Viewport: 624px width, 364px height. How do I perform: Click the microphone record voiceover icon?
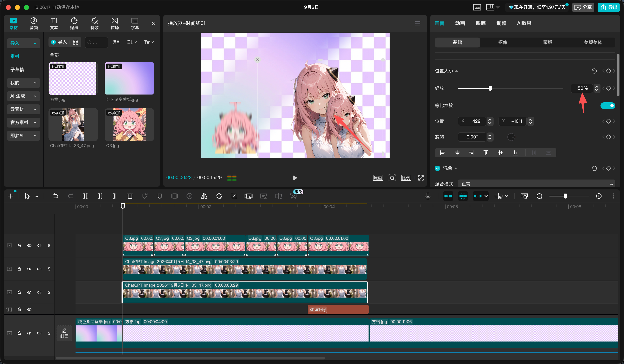point(428,196)
